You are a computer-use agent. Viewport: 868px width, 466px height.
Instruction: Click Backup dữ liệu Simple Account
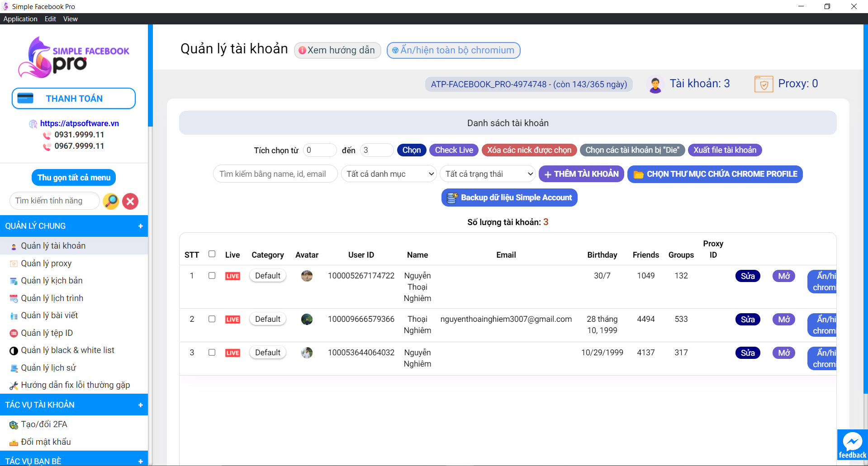[509, 198]
